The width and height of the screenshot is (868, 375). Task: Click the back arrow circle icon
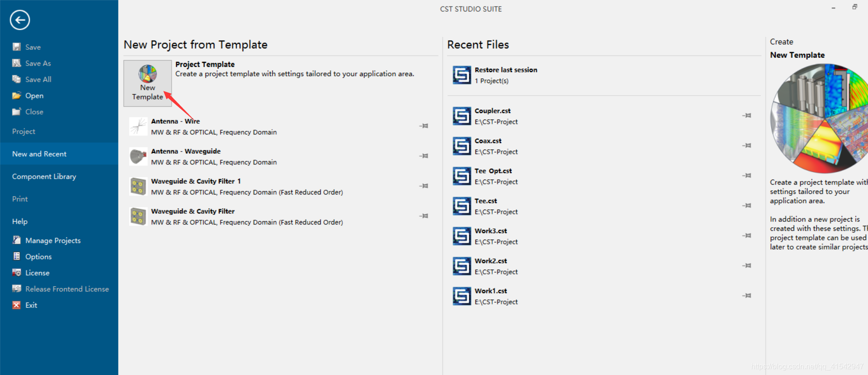pos(20,20)
